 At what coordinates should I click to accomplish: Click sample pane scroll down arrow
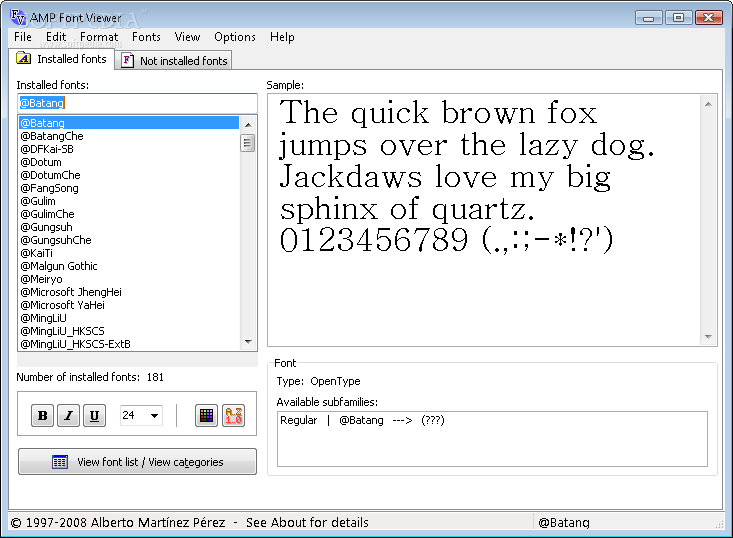[708, 337]
